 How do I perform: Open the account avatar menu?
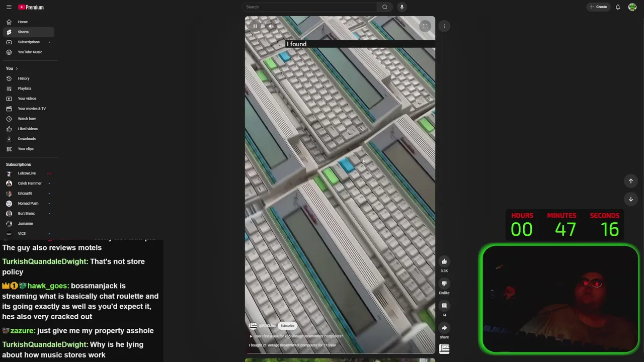(x=632, y=7)
